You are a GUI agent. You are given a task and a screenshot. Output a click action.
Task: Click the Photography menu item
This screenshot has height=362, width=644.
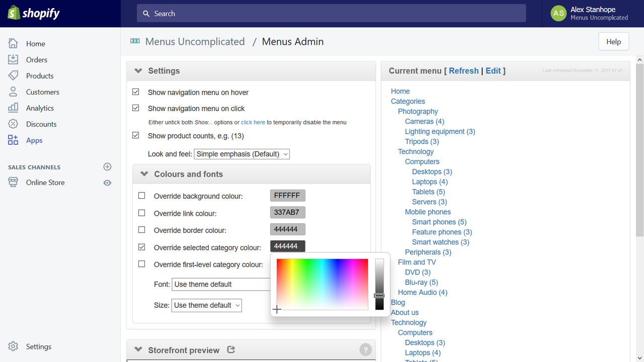pos(418,111)
